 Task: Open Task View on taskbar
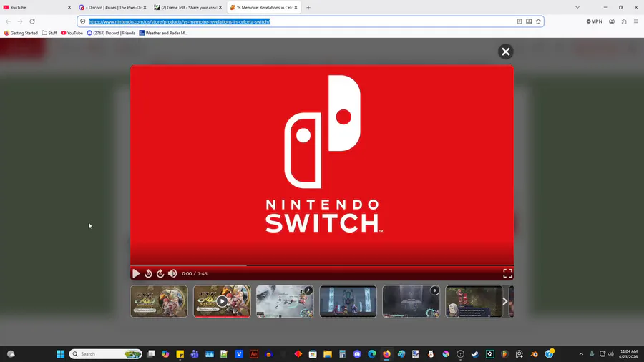[151, 354]
